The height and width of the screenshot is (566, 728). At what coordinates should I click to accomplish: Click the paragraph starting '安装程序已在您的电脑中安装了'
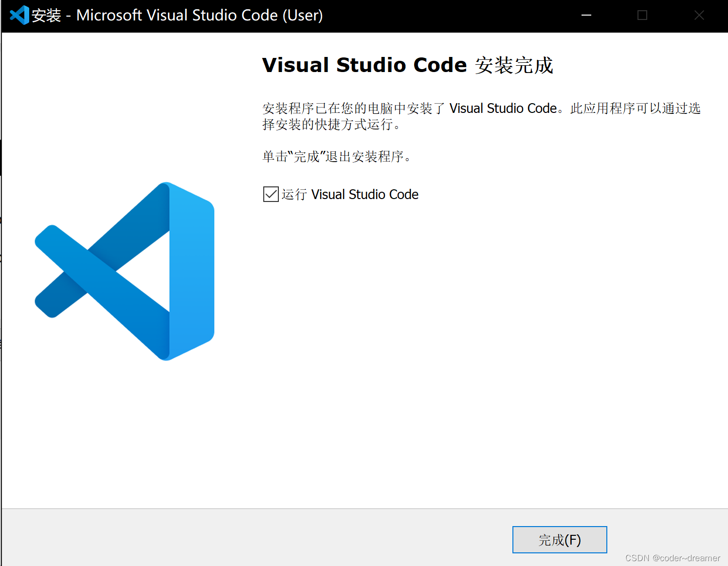(481, 116)
